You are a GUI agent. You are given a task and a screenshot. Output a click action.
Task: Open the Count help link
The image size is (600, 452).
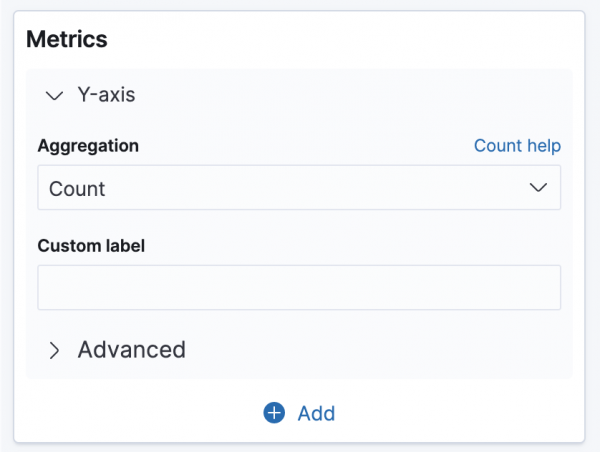point(517,146)
